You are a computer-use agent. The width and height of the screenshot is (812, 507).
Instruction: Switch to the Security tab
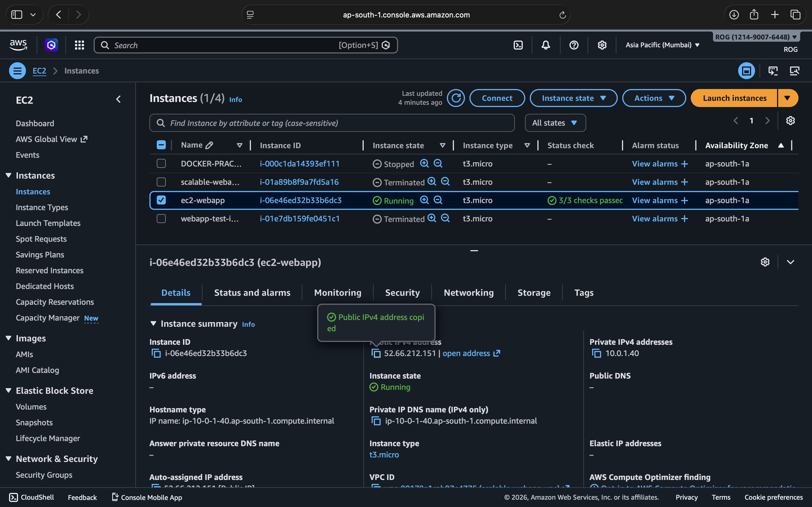(x=402, y=293)
